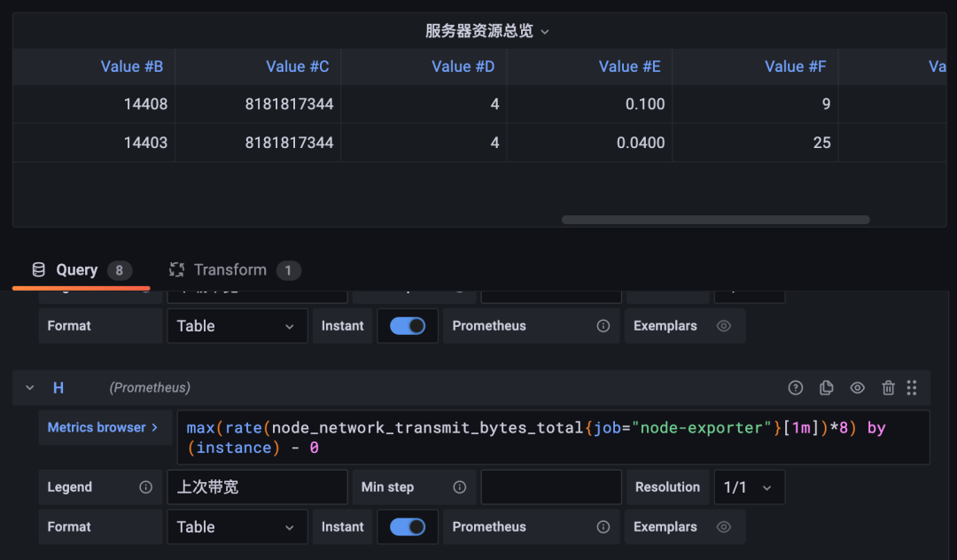This screenshot has height=560, width=957.
Task: Click Prometheus info icon in upper query row
Action: pyautogui.click(x=603, y=326)
